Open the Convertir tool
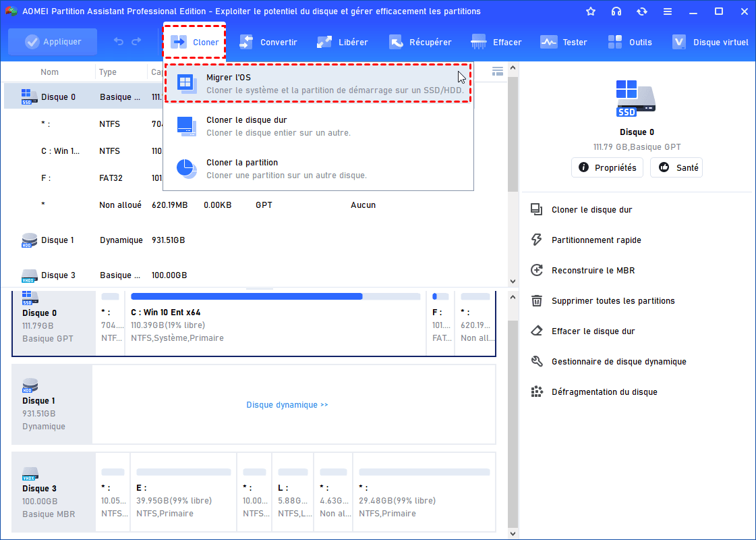The image size is (756, 540). click(x=268, y=42)
